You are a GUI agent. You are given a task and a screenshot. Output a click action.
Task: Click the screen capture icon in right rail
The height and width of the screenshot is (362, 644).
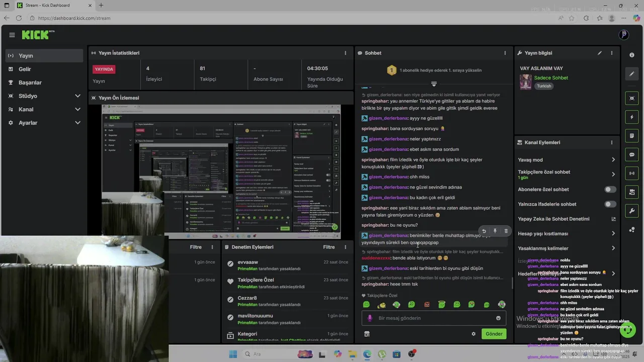click(632, 98)
